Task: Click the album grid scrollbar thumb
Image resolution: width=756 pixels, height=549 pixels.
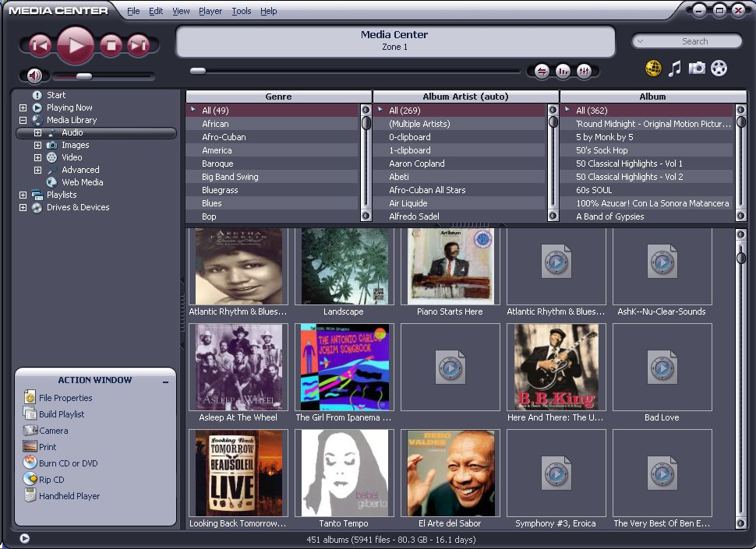Action: click(741, 257)
